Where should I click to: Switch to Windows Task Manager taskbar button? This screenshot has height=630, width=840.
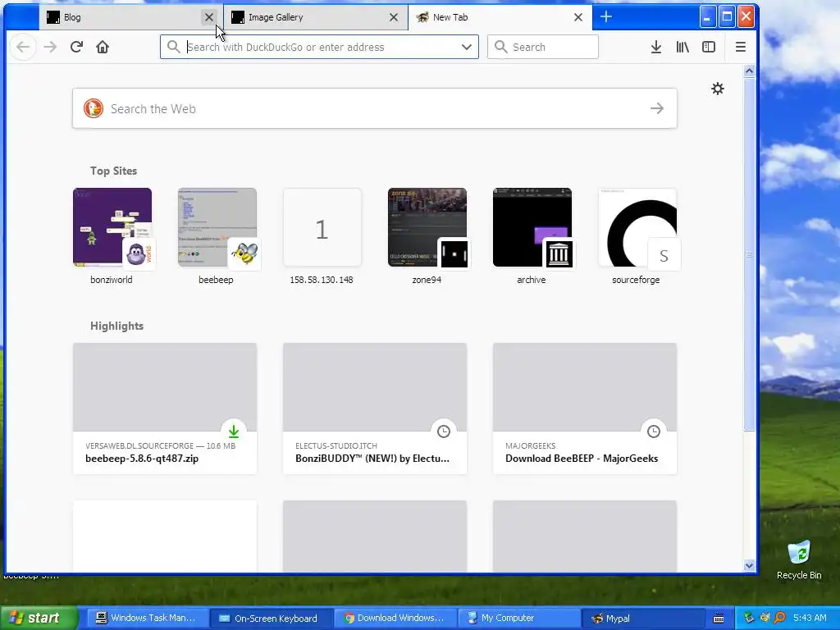pos(146,618)
